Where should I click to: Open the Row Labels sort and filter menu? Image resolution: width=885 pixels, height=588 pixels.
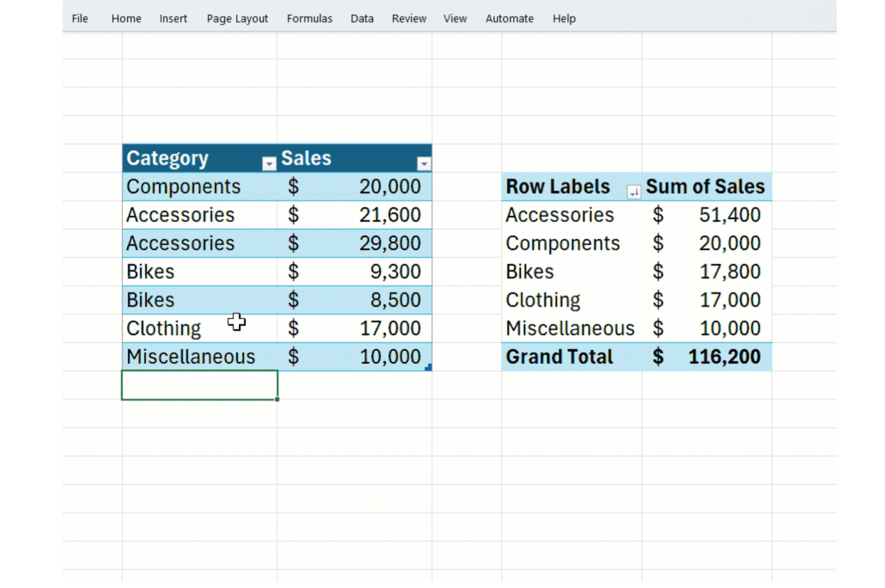point(633,191)
